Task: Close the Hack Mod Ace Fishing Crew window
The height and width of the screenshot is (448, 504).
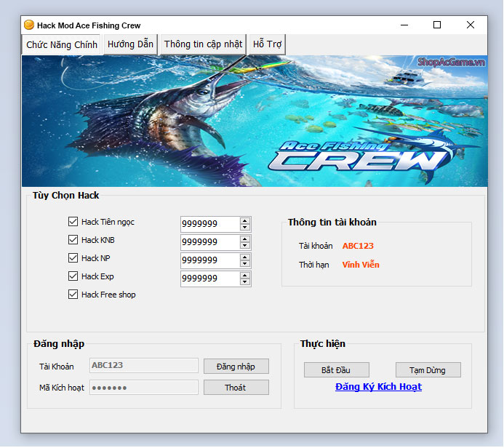Action: [471, 25]
